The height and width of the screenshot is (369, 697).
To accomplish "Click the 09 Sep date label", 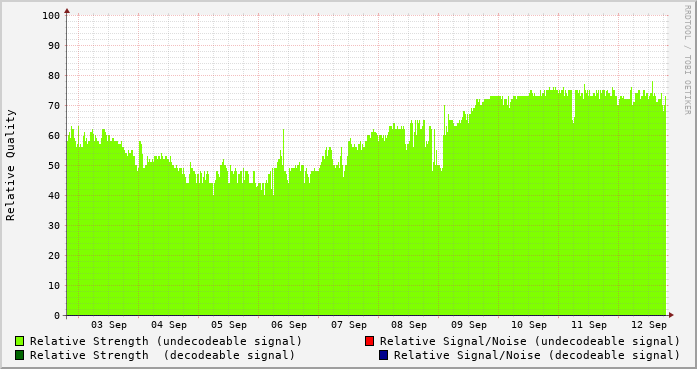I will coord(469,325).
